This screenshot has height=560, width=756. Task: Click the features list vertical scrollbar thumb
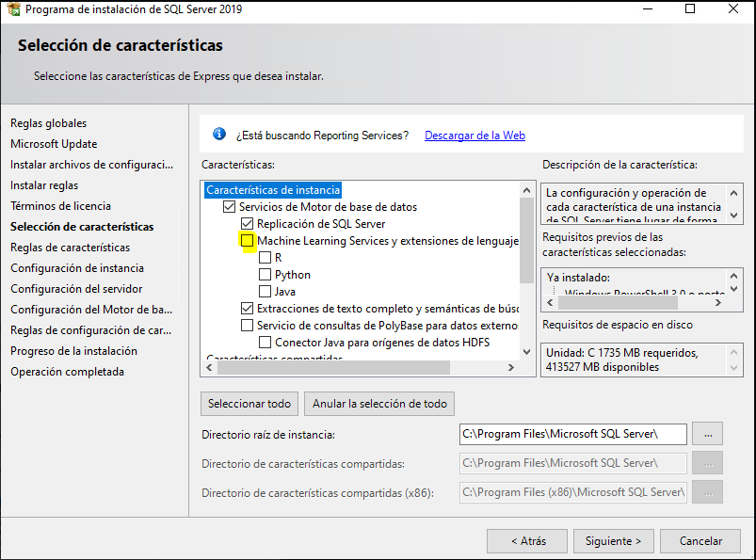pos(526,240)
